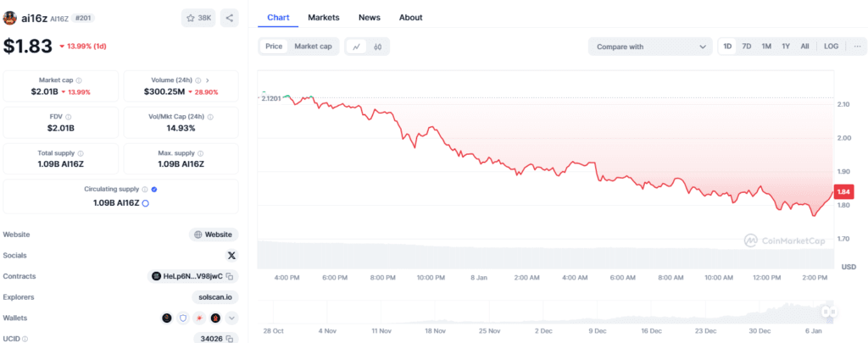Open the first wallet icon
Screen dimensions: 868x343
click(167, 318)
